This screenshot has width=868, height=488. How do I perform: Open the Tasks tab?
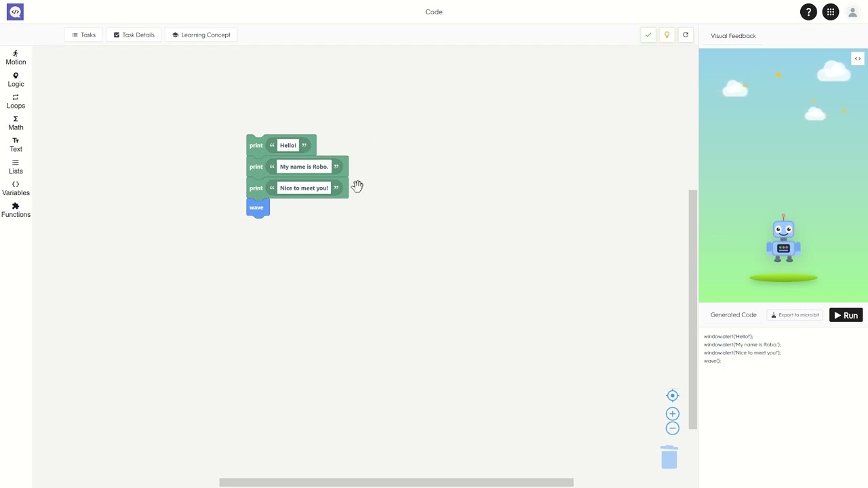pos(83,35)
